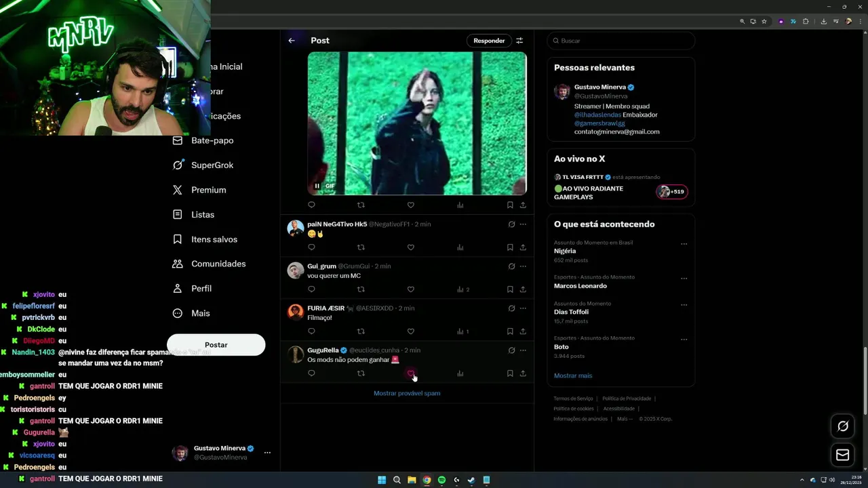Expand the Mais menu in sidebar
This screenshot has height=488, width=868.
[x=192, y=313]
